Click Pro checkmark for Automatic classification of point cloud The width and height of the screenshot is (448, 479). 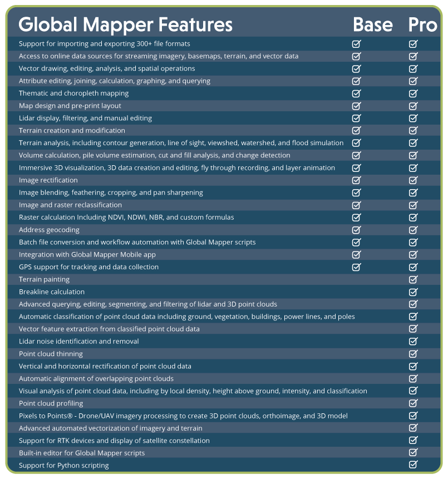(413, 317)
